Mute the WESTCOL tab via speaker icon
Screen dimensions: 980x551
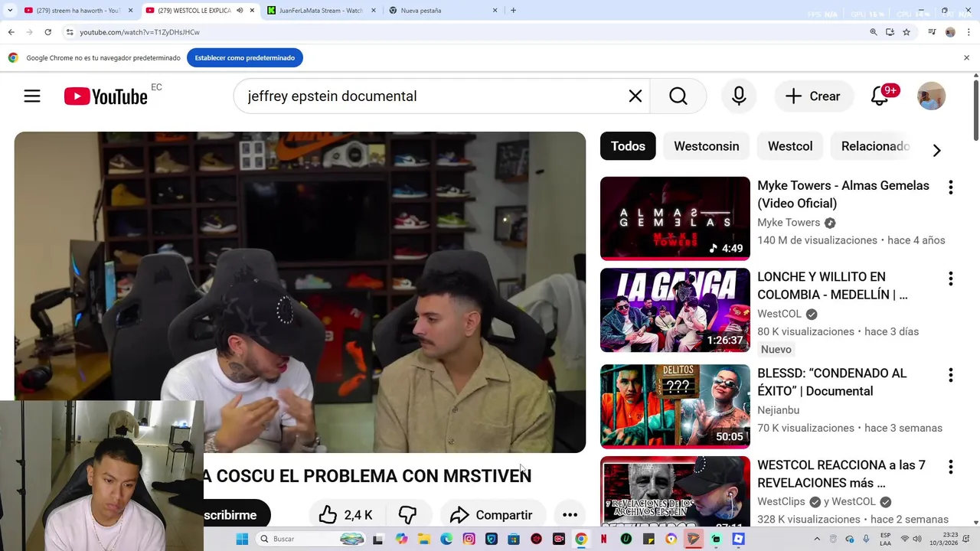pyautogui.click(x=240, y=10)
